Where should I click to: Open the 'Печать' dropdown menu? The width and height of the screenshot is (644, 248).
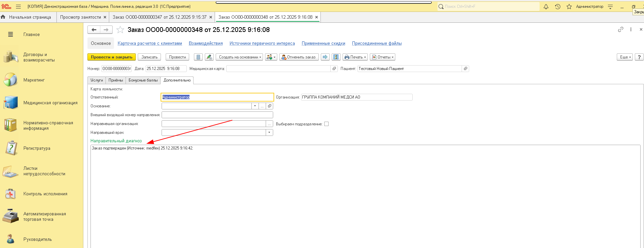[355, 57]
